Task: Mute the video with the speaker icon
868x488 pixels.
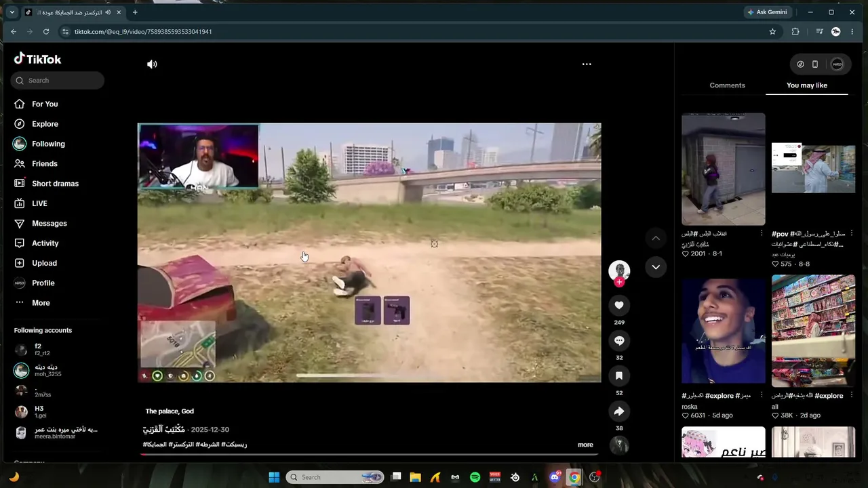Action: (152, 64)
